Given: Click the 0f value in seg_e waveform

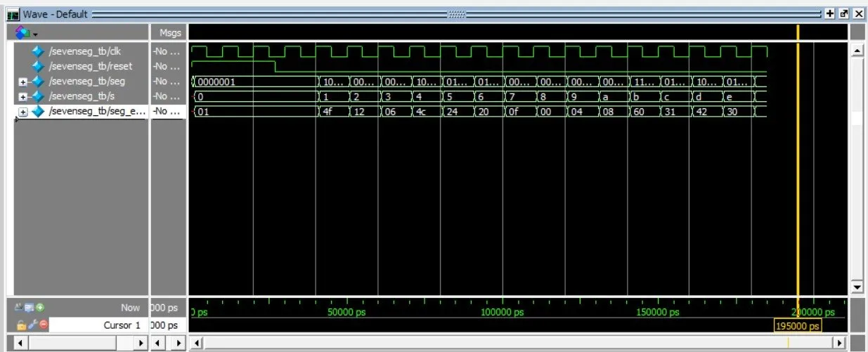Looking at the screenshot, I should pyautogui.click(x=514, y=112).
